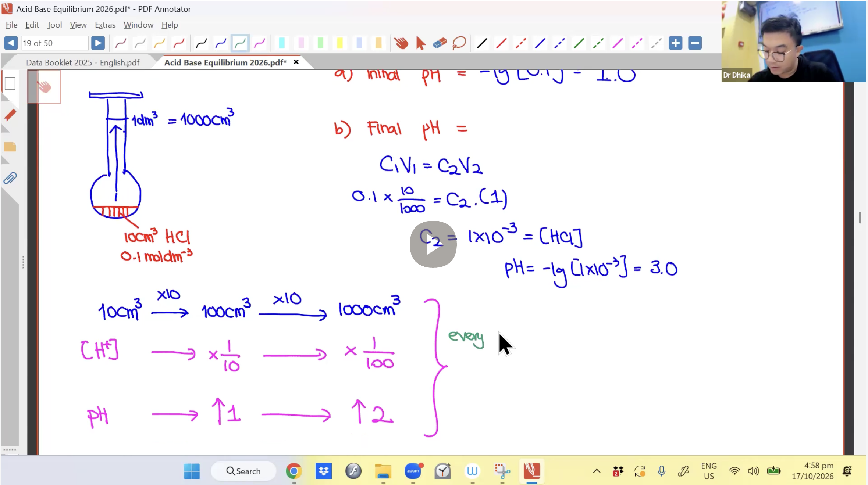Select the red dashed line tool
Image resolution: width=868 pixels, height=485 pixels.
[x=521, y=43]
